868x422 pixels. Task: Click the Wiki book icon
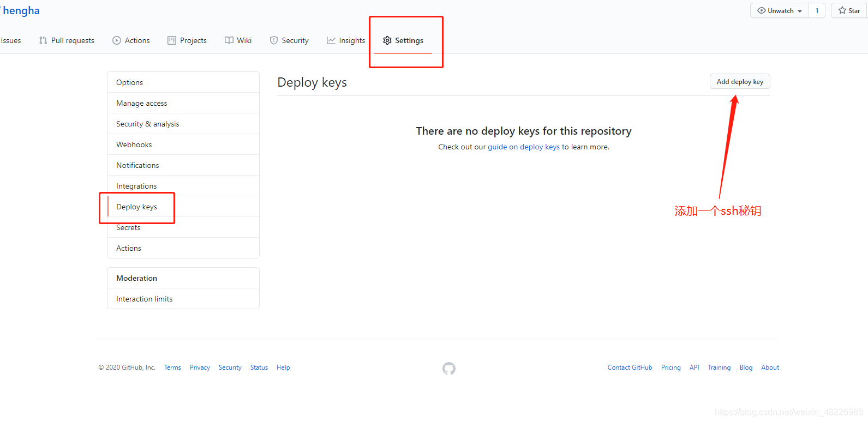click(x=229, y=40)
